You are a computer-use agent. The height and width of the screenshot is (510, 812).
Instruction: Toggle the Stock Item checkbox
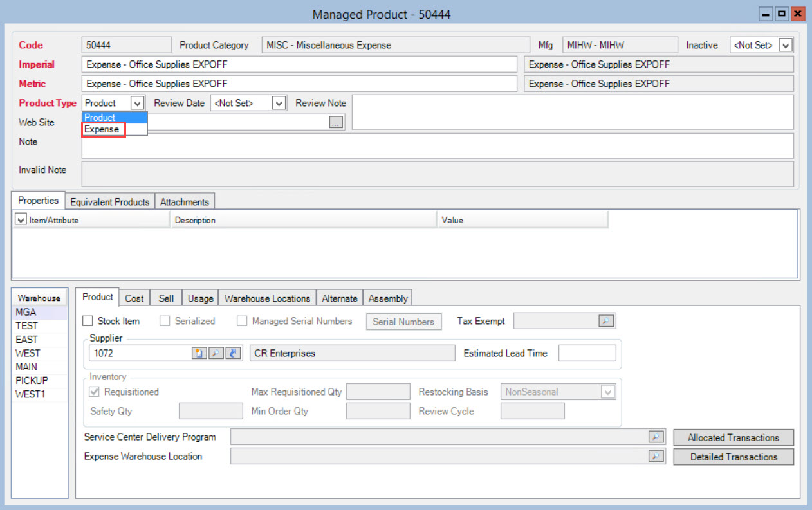tap(89, 321)
